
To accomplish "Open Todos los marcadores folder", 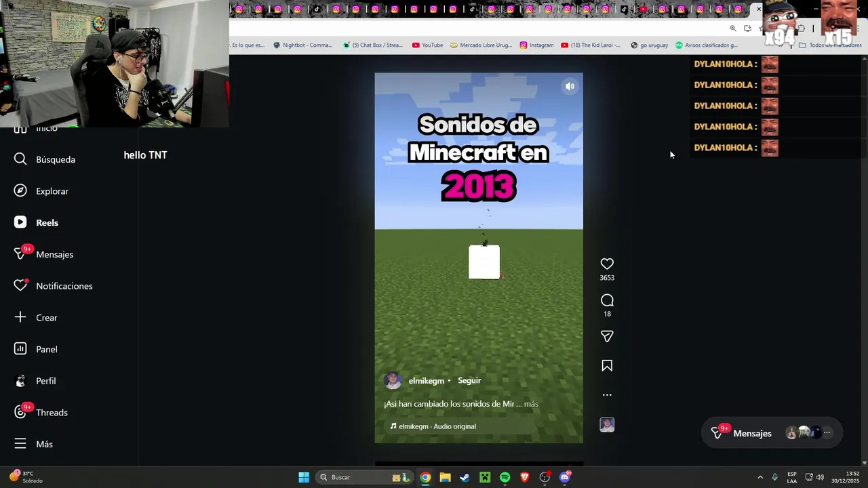I will tap(829, 45).
